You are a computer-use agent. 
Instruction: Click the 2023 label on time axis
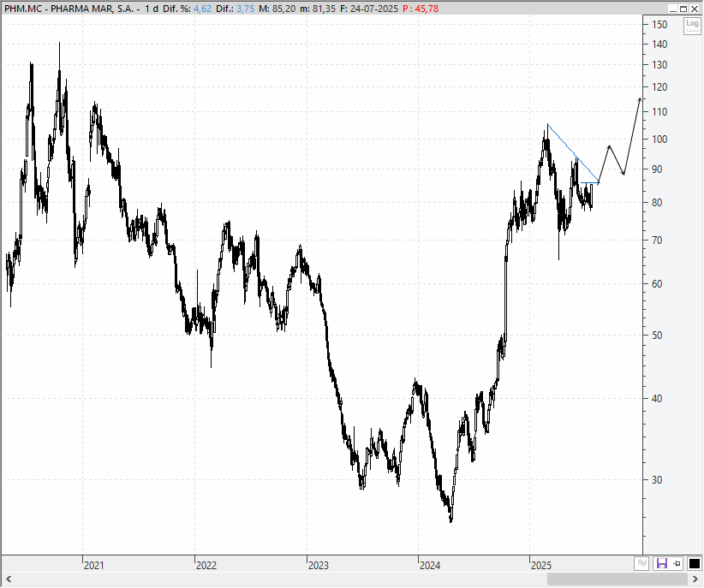coord(319,565)
